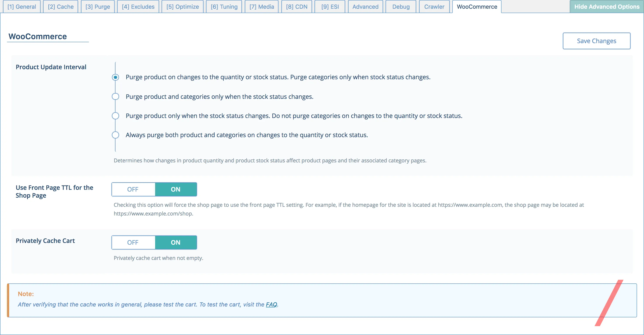This screenshot has height=335, width=644.
Task: Open the Crawler settings tab
Action: pos(434,7)
